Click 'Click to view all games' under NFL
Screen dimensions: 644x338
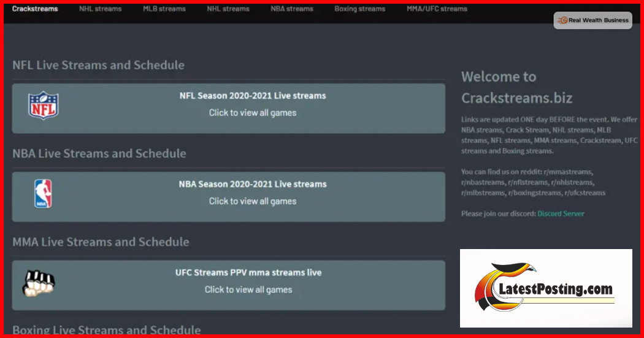point(253,113)
